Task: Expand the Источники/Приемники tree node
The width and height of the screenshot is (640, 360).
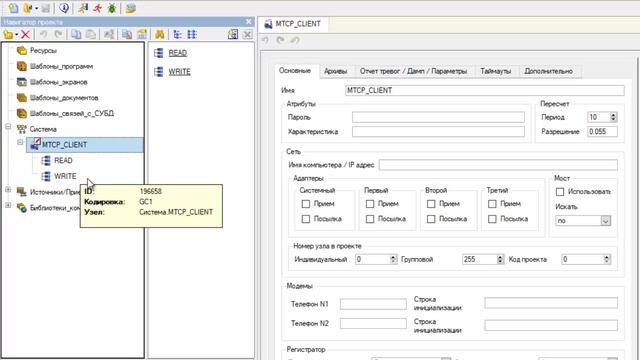Action: 8,190
